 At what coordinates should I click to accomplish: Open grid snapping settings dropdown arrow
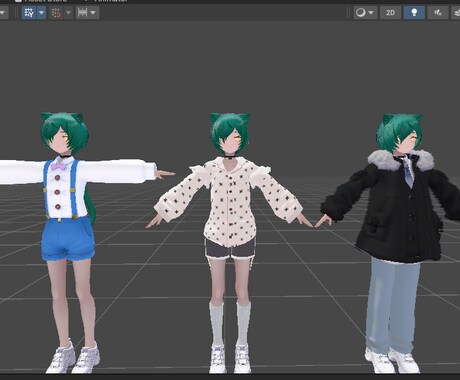pos(68,13)
